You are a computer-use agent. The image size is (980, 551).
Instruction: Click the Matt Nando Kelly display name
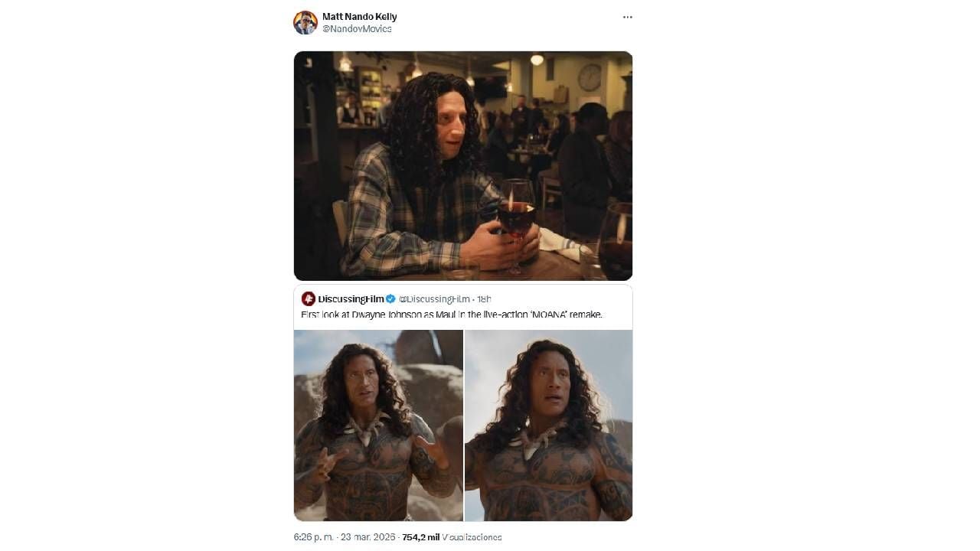(359, 16)
